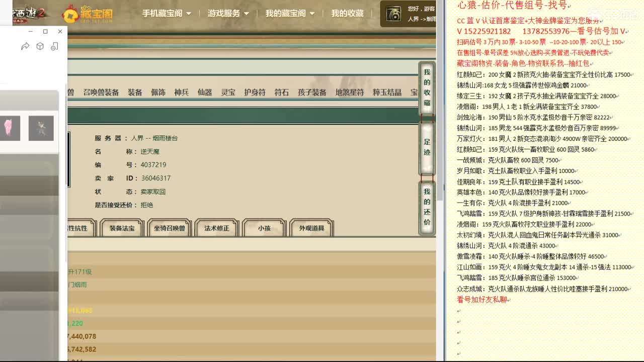Click the 升171级 level text
Image resolution: width=644 pixels, height=362 pixels.
click(80, 272)
